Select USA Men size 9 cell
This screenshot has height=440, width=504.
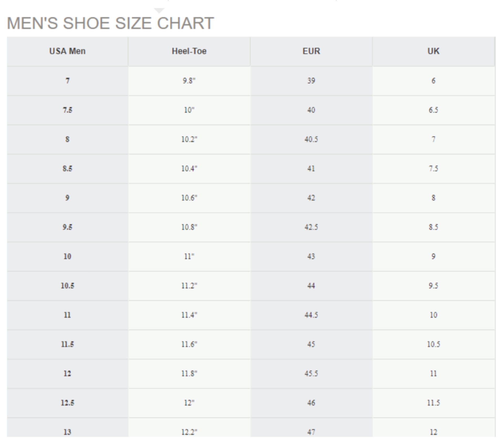pyautogui.click(x=67, y=198)
